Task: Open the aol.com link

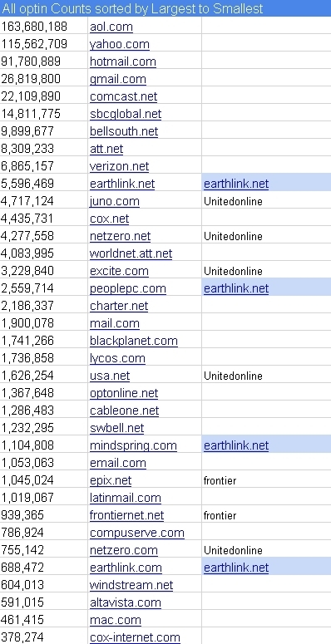Action: point(111,27)
